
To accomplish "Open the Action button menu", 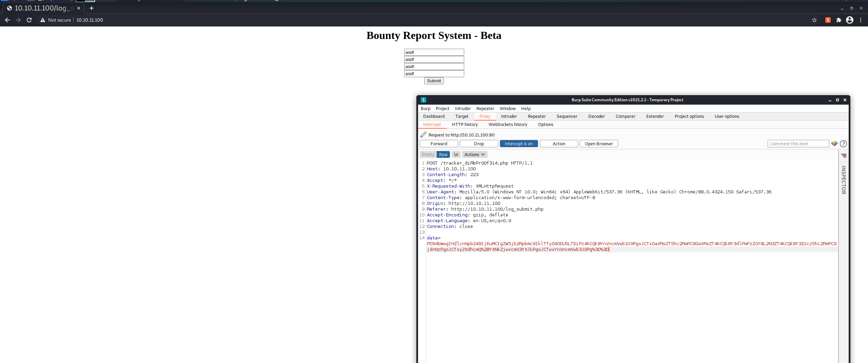I will click(559, 144).
